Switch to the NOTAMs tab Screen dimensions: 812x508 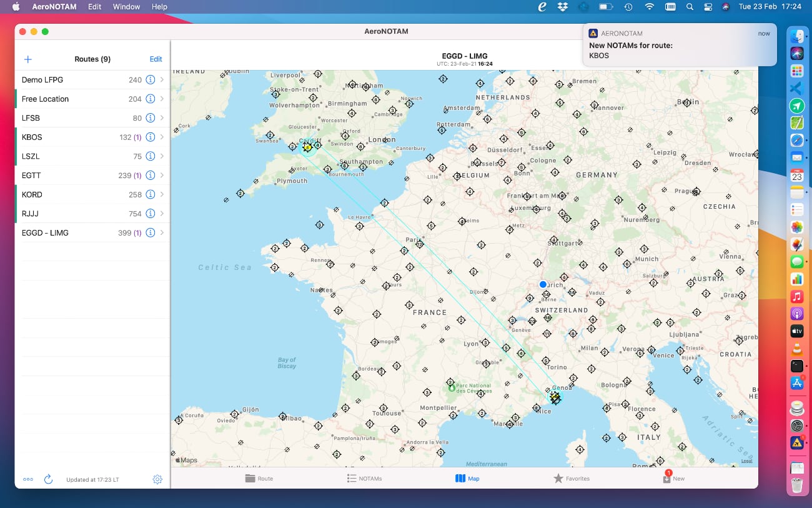364,479
